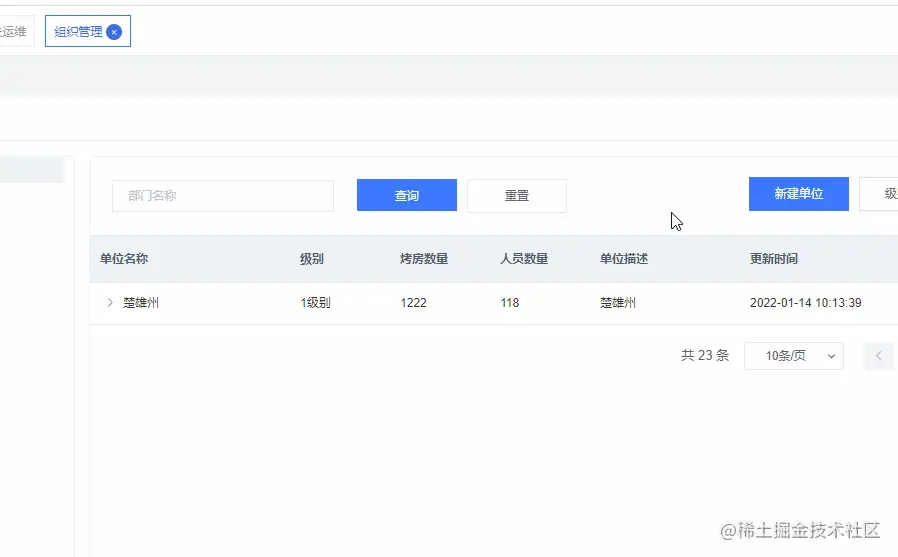Click 楚雄州 in 单位描述 column
The image size is (898, 557).
coord(618,303)
